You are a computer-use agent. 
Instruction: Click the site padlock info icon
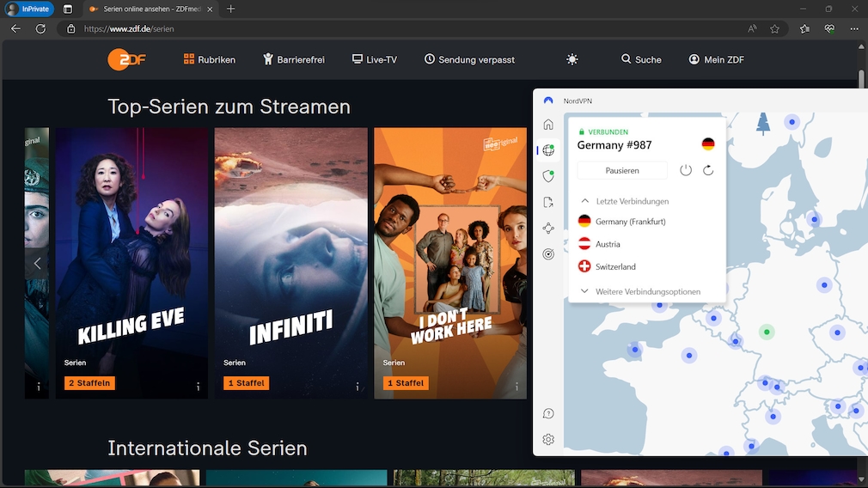click(70, 28)
